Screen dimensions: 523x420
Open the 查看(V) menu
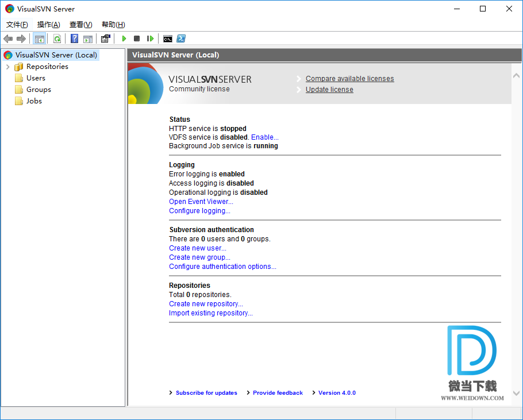(80, 25)
